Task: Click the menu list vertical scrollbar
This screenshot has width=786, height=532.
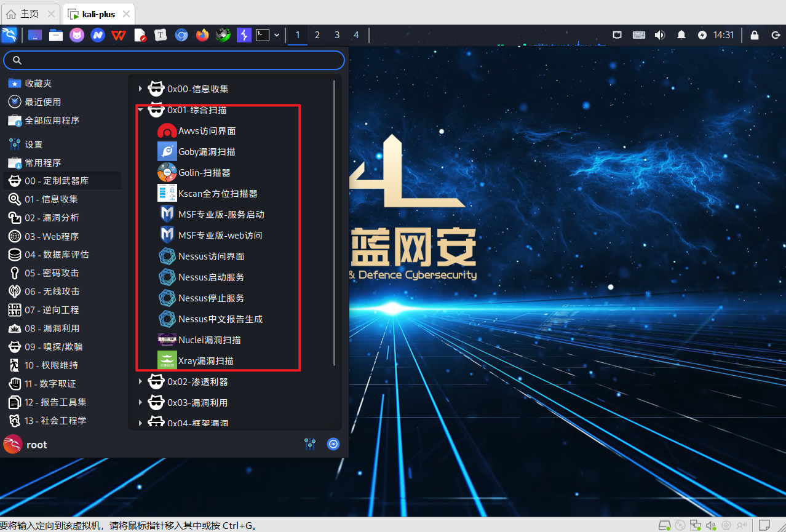Action: [335, 222]
